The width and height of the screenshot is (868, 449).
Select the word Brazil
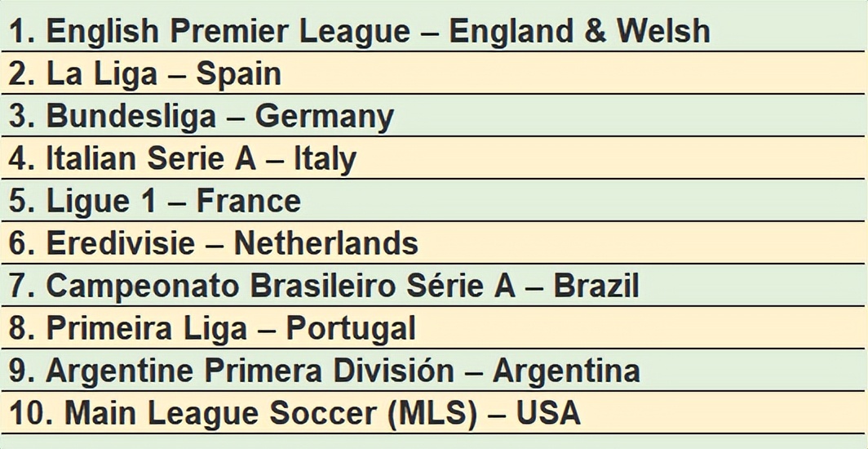(x=596, y=287)
